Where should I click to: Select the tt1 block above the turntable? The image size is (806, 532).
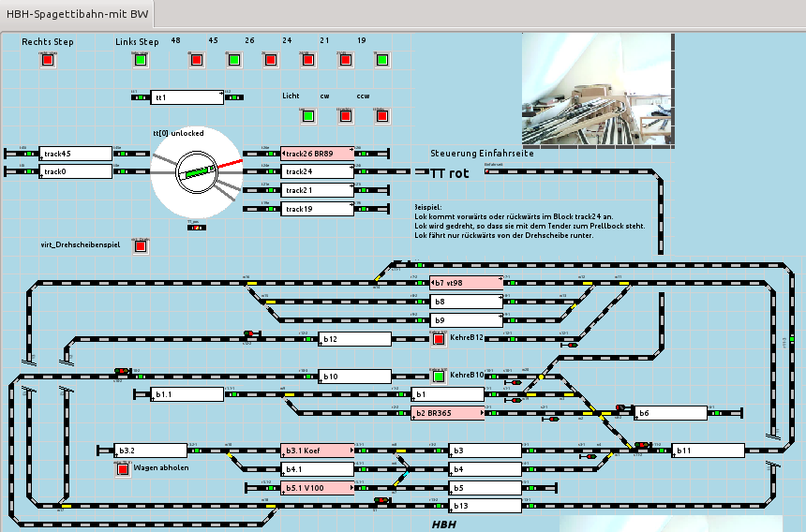tap(187, 97)
